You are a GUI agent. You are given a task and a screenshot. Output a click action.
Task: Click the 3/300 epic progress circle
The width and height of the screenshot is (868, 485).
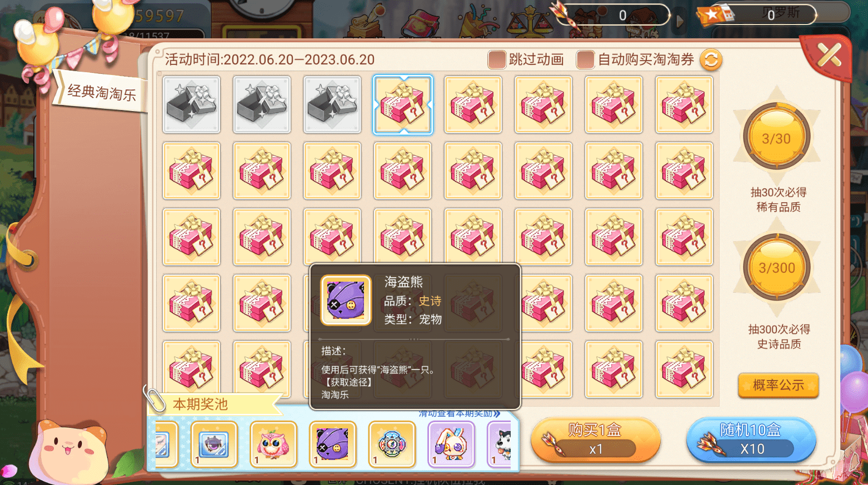point(776,267)
